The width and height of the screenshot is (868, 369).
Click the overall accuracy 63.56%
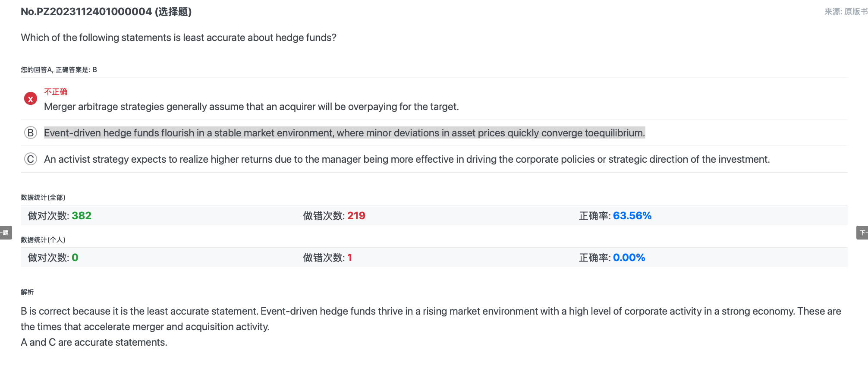[x=632, y=216]
